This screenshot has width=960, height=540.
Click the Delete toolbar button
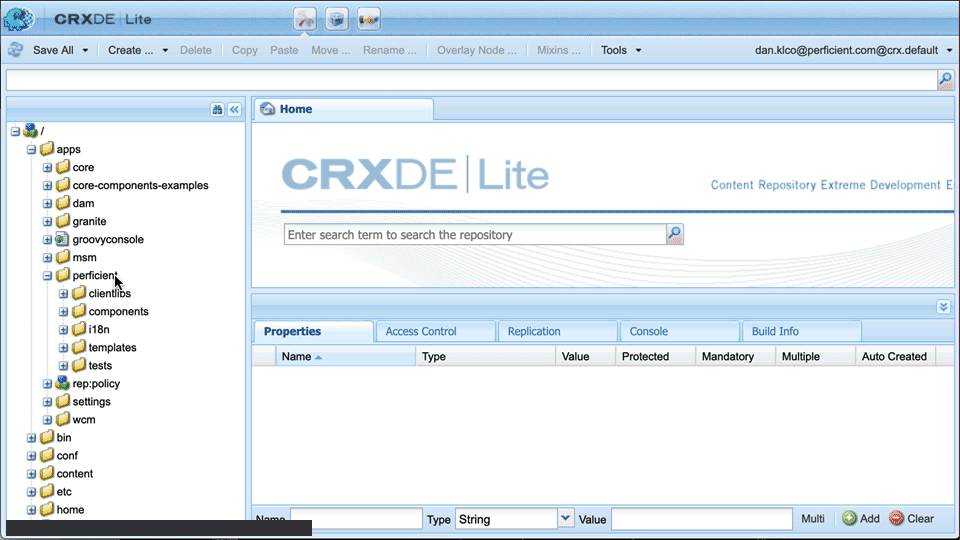tap(195, 50)
